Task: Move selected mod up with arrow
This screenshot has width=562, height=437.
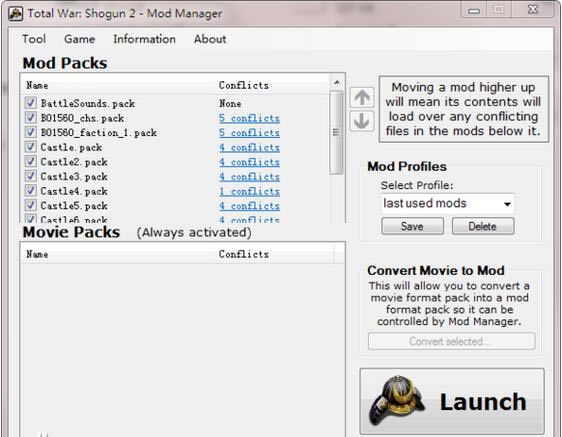Action: point(362,97)
